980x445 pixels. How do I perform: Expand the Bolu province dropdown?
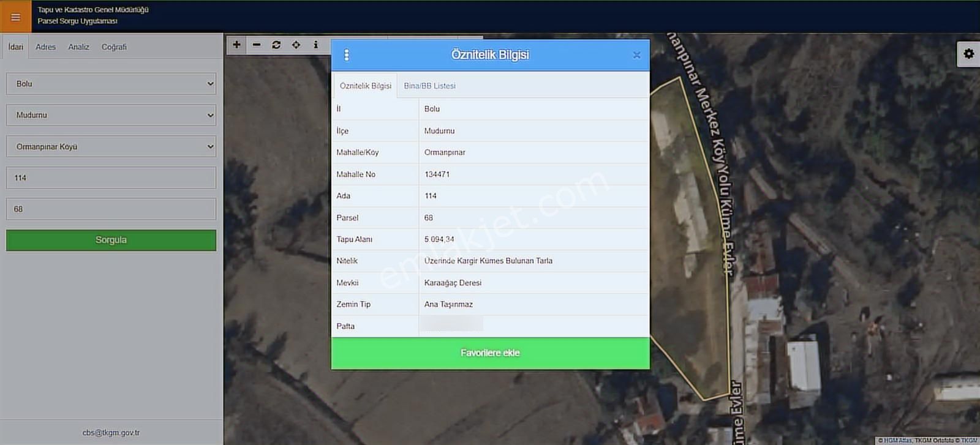coord(111,84)
